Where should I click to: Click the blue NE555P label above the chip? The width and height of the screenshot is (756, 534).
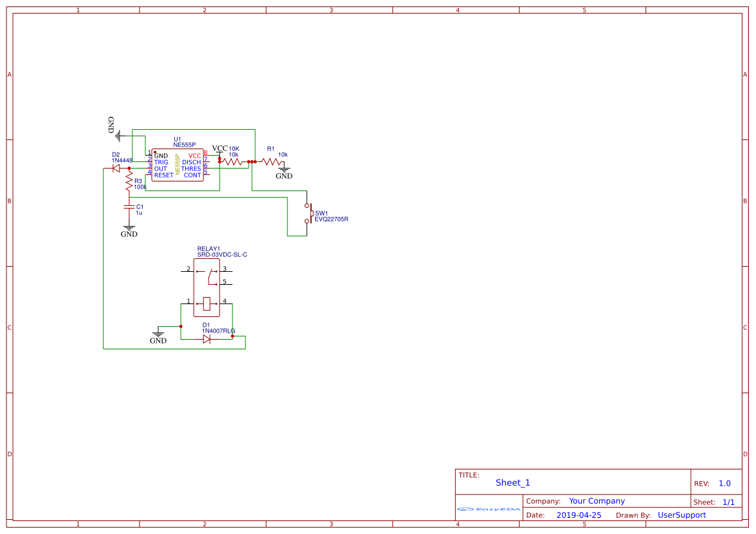click(184, 145)
